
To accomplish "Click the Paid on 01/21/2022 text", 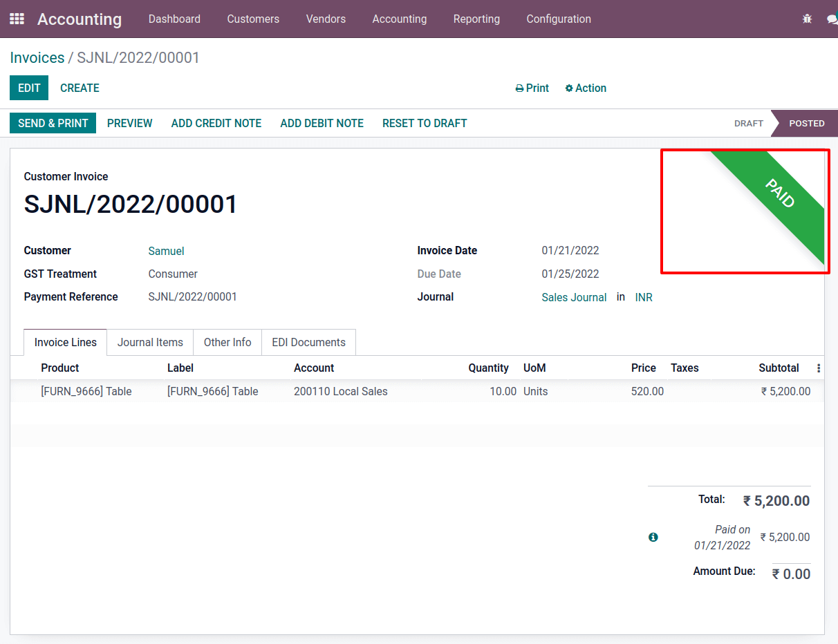I will [723, 538].
